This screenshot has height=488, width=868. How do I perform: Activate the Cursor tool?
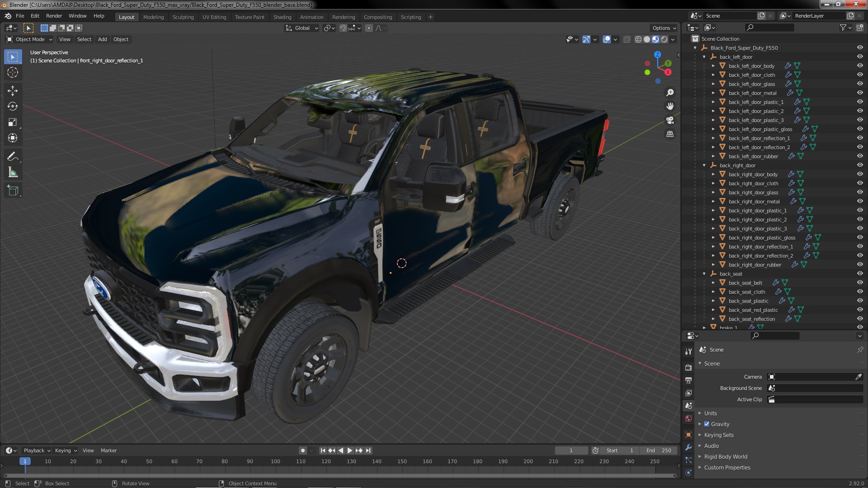13,73
